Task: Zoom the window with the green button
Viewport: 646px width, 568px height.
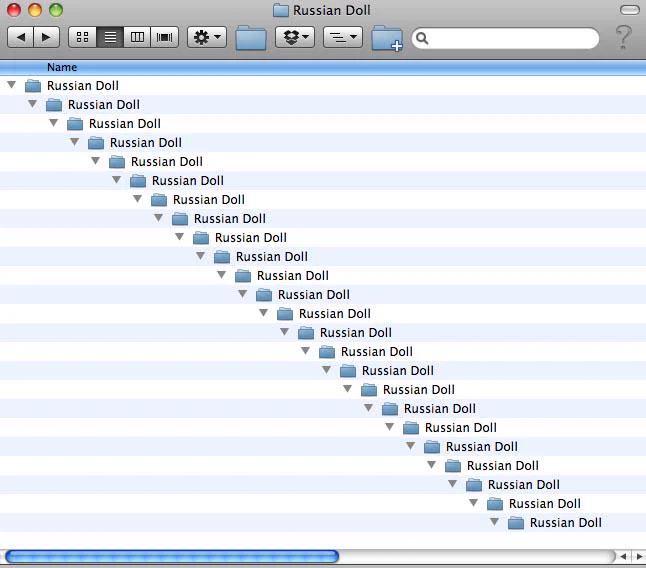Action: pos(56,10)
